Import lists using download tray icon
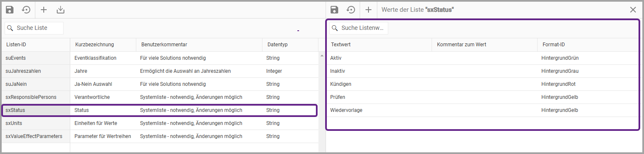 click(x=61, y=10)
